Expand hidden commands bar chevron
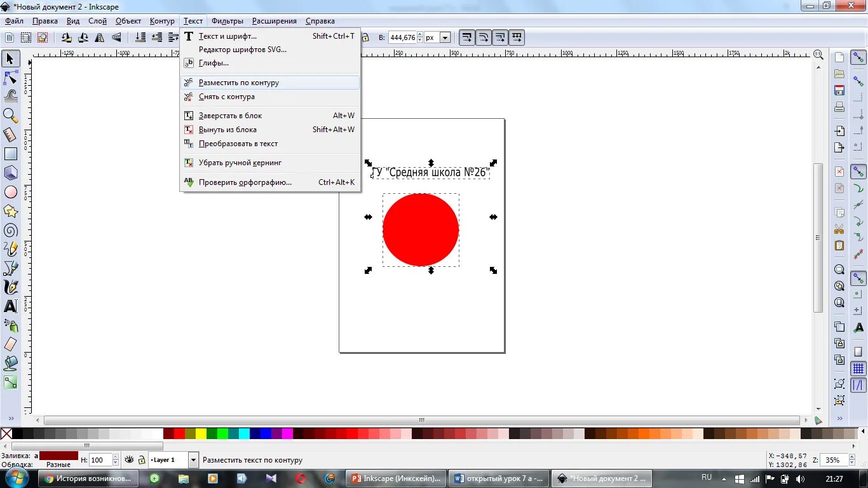Image resolution: width=868 pixels, height=488 pixels. [x=839, y=418]
